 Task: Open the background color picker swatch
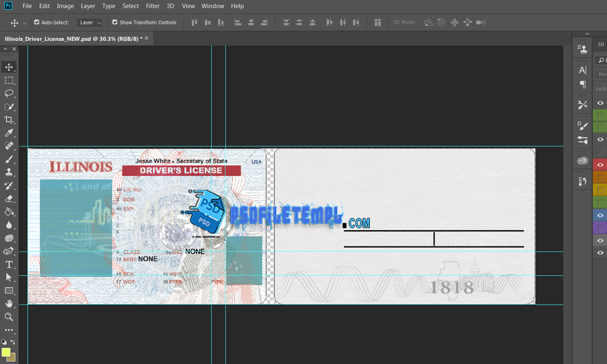(12, 358)
